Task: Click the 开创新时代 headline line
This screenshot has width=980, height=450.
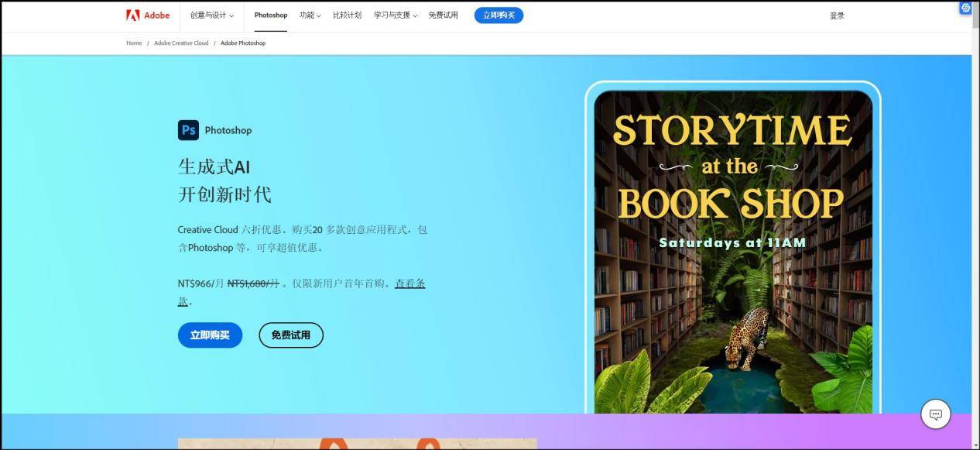Action: 224,194
